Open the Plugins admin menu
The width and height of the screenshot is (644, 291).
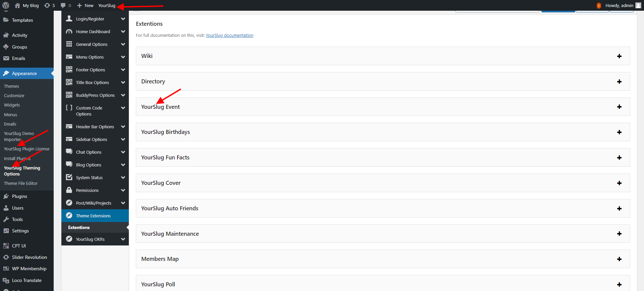click(x=19, y=196)
